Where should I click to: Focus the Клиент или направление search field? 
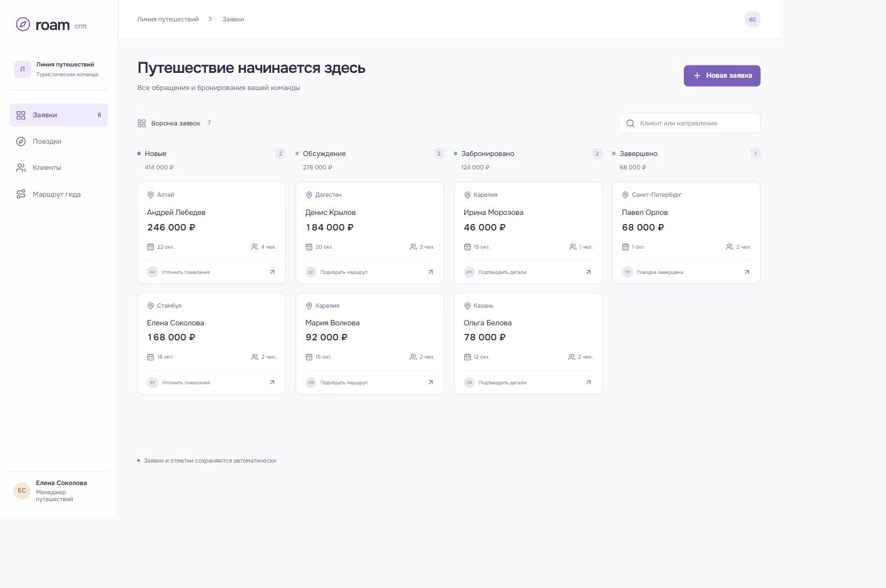689,123
